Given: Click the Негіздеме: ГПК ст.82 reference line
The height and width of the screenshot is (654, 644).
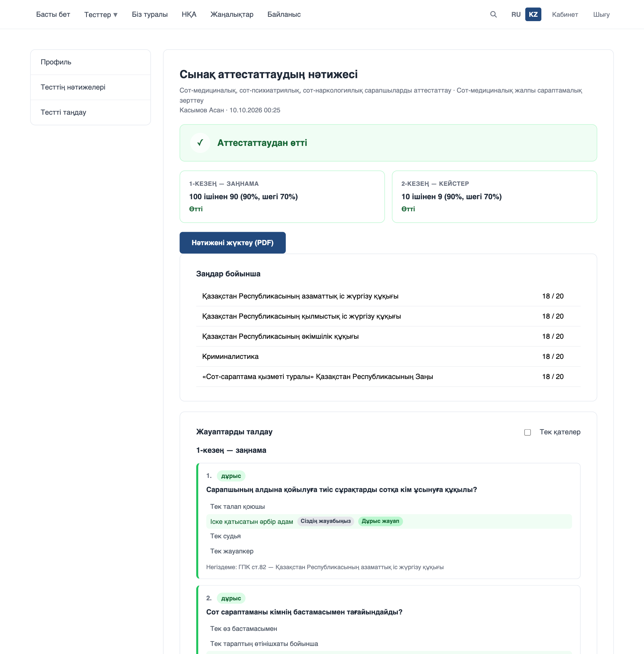Looking at the screenshot, I should click(325, 567).
